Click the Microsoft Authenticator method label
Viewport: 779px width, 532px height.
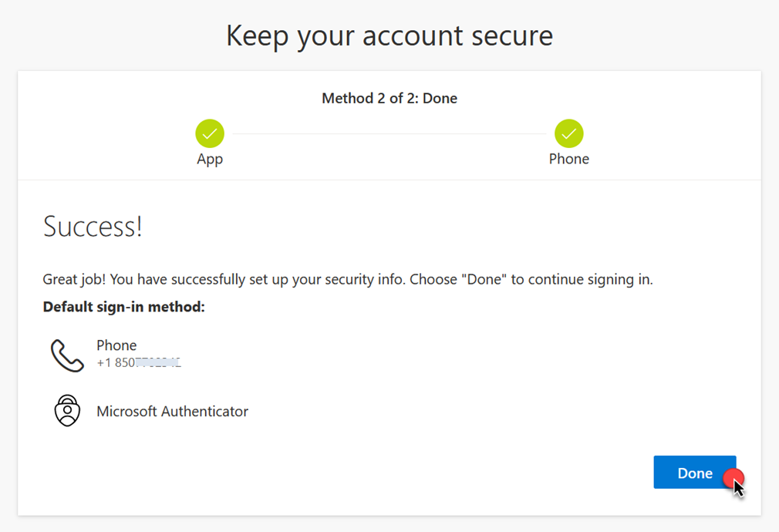point(172,412)
